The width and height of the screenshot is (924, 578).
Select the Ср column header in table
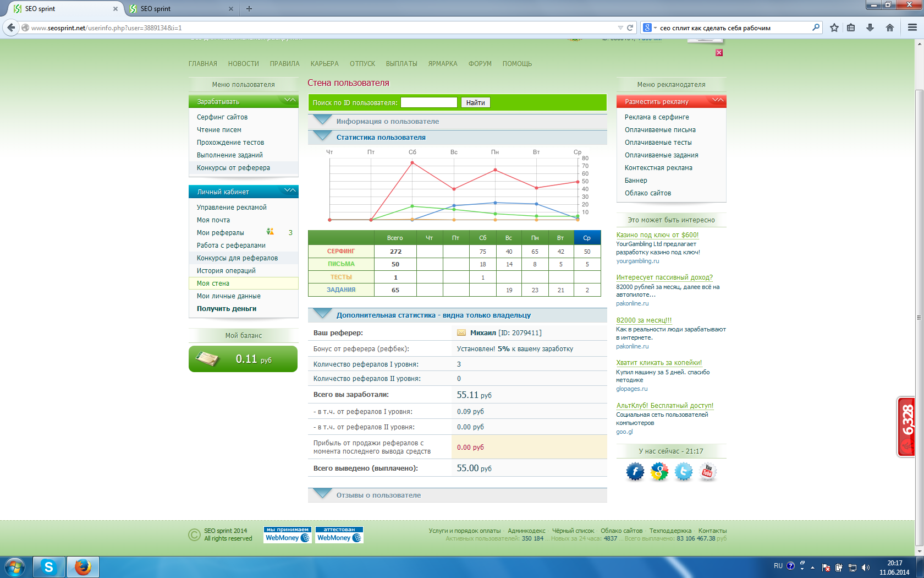coord(587,238)
